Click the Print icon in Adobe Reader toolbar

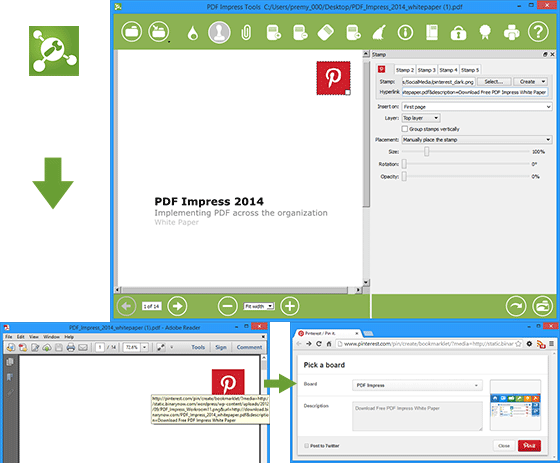coord(71,347)
